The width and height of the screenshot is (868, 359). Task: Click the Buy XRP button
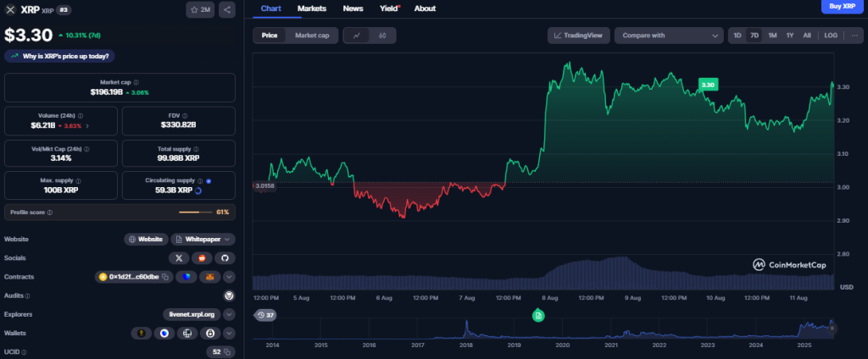click(x=842, y=6)
